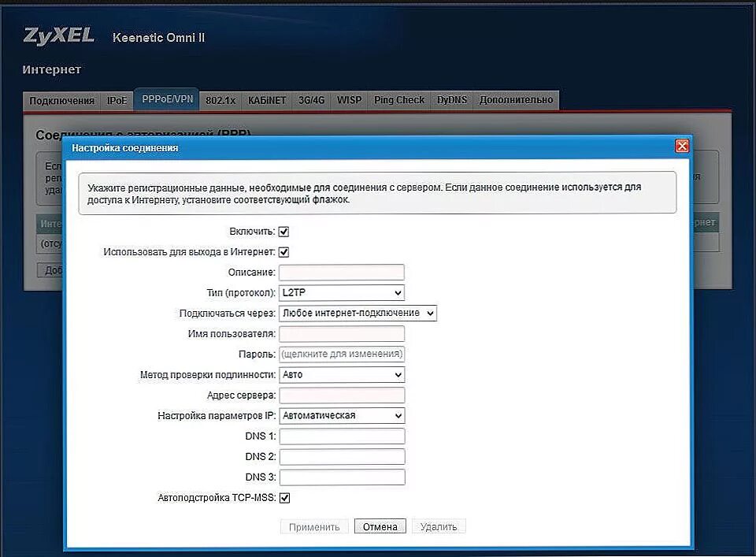Click the Настройка соединения dialog title

point(125,148)
